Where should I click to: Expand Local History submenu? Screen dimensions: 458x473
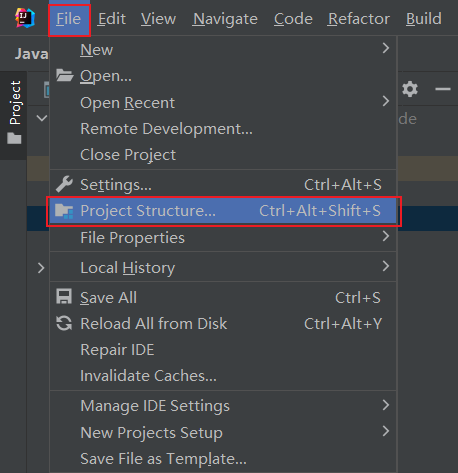click(386, 266)
